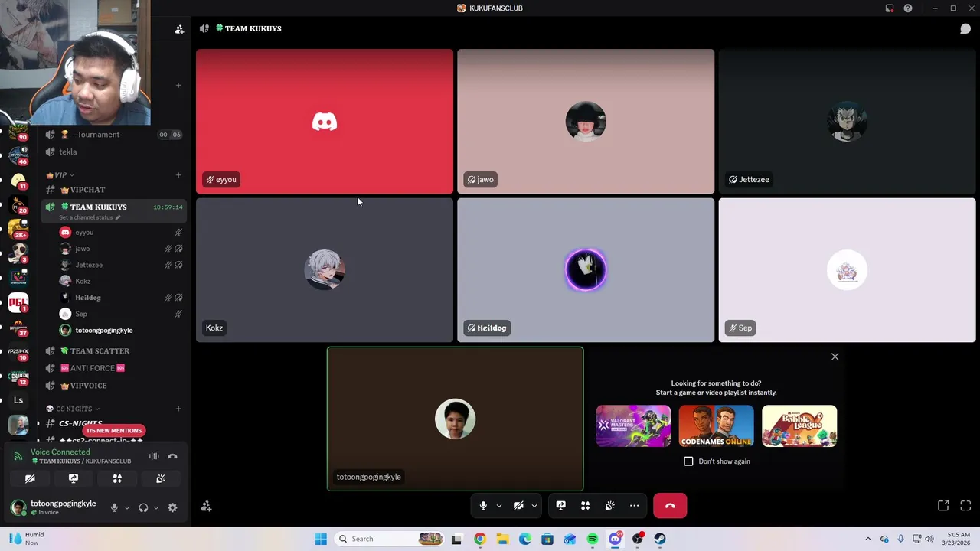This screenshot has width=980, height=551.
Task: Launch Codenames Online activity card
Action: 716,426
